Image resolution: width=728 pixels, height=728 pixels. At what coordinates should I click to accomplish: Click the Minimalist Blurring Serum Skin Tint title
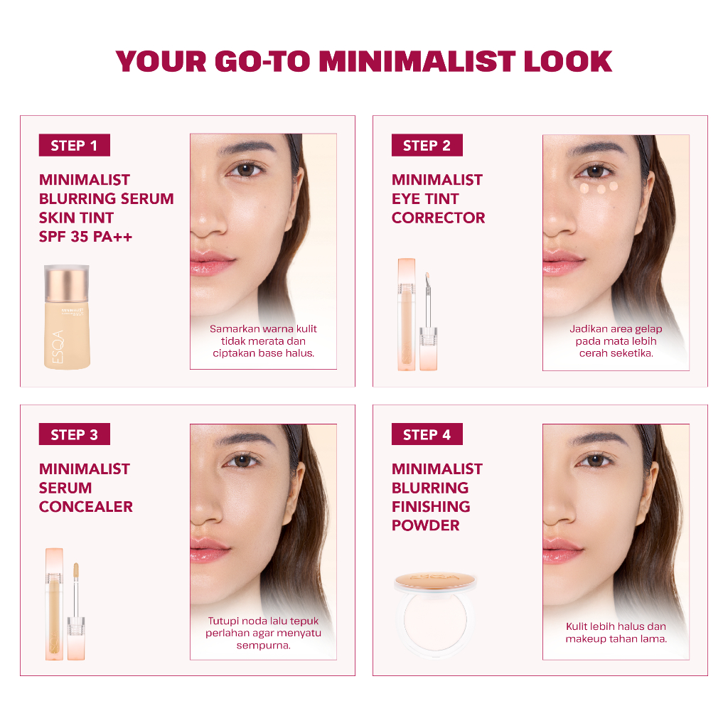107,208
